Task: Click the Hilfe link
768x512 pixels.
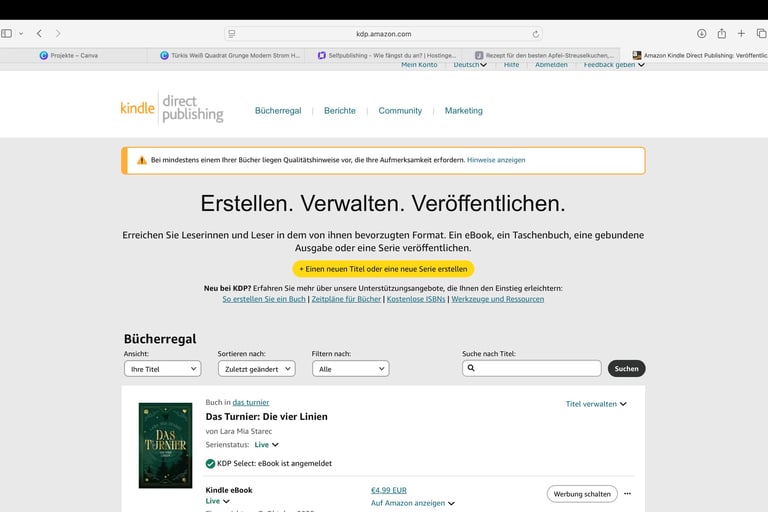Action: (511, 65)
